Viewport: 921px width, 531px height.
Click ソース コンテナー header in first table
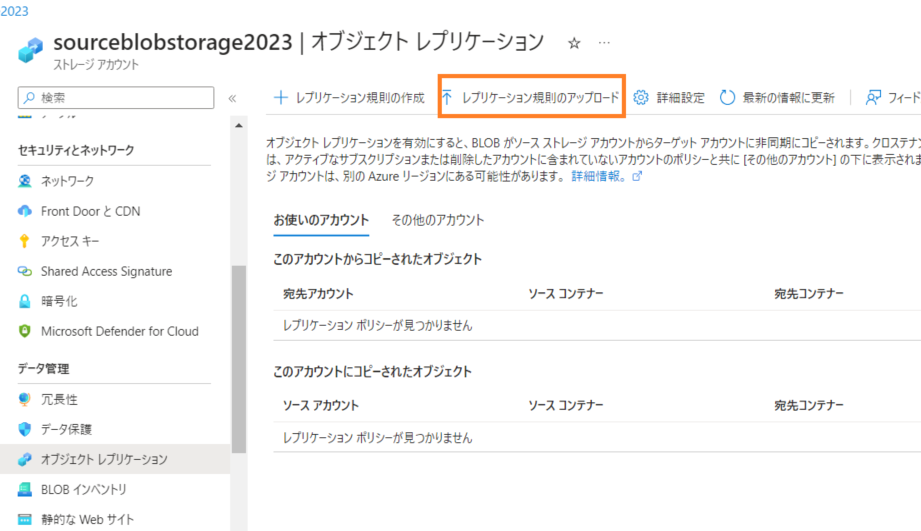[566, 294]
